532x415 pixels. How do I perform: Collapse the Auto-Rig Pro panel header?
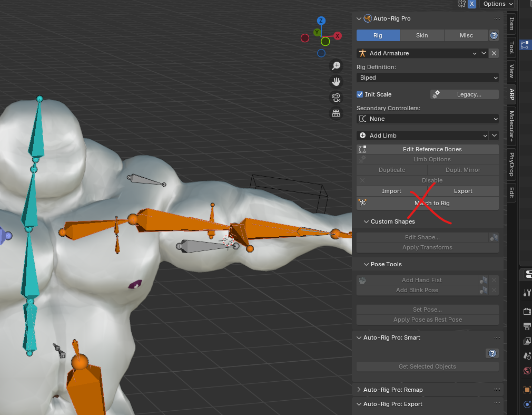(x=359, y=18)
